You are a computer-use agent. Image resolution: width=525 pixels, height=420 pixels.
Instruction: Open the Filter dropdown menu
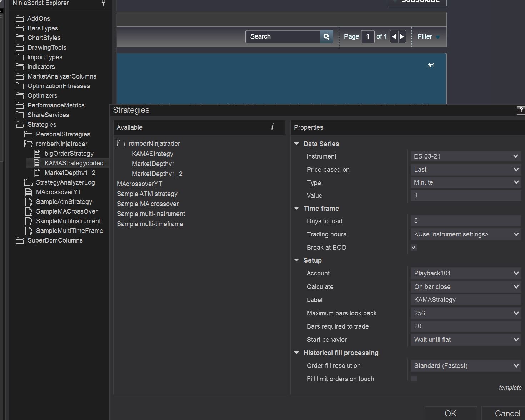point(429,36)
